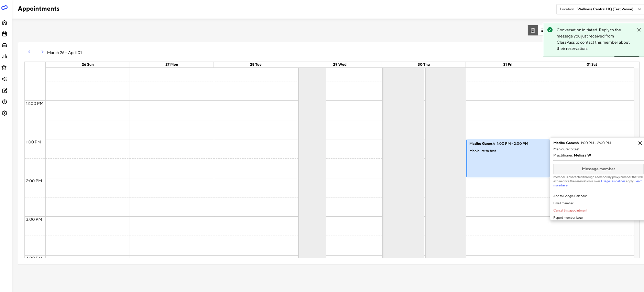Open the Home sidebar icon

(x=5, y=22)
